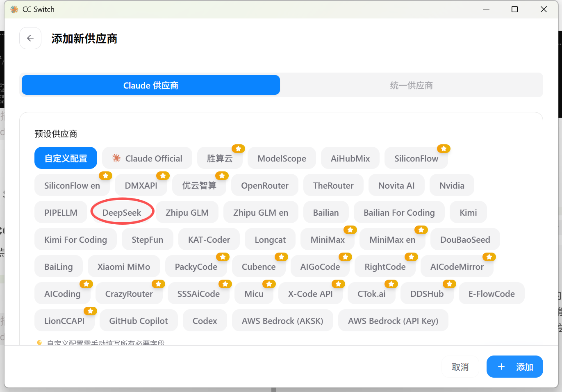The image size is (562, 392).
Task: Minimize the CC Switch window
Action: coord(486,9)
